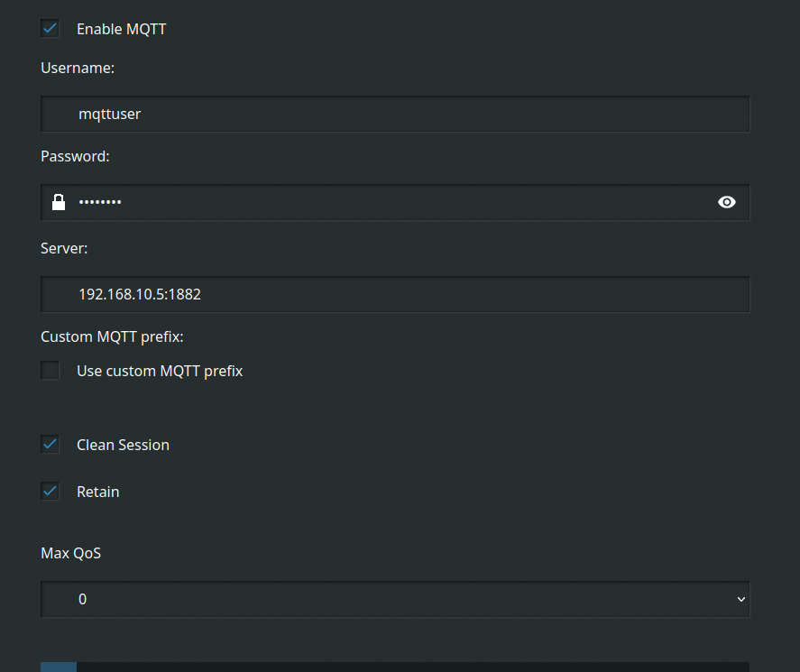The image size is (800, 672).
Task: Turn off the Retain checkbox
Action: (x=51, y=492)
